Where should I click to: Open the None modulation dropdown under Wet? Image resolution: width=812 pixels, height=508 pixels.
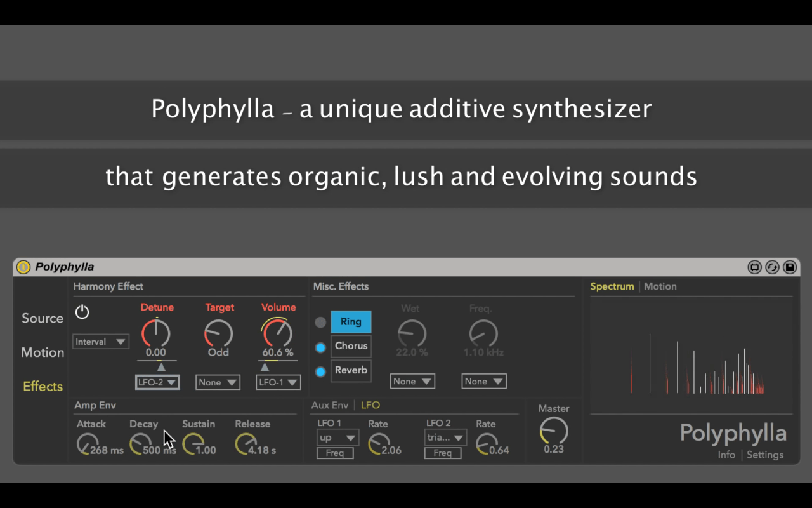412,381
